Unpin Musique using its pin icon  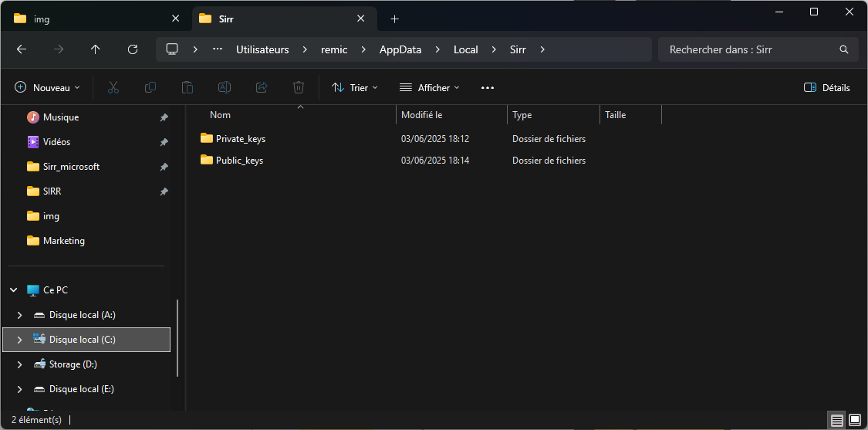164,117
